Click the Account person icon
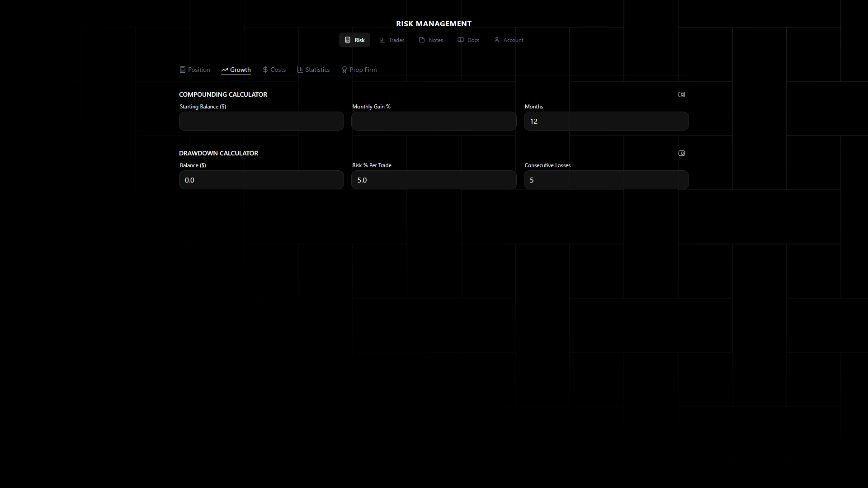This screenshot has height=488, width=868. pyautogui.click(x=497, y=40)
